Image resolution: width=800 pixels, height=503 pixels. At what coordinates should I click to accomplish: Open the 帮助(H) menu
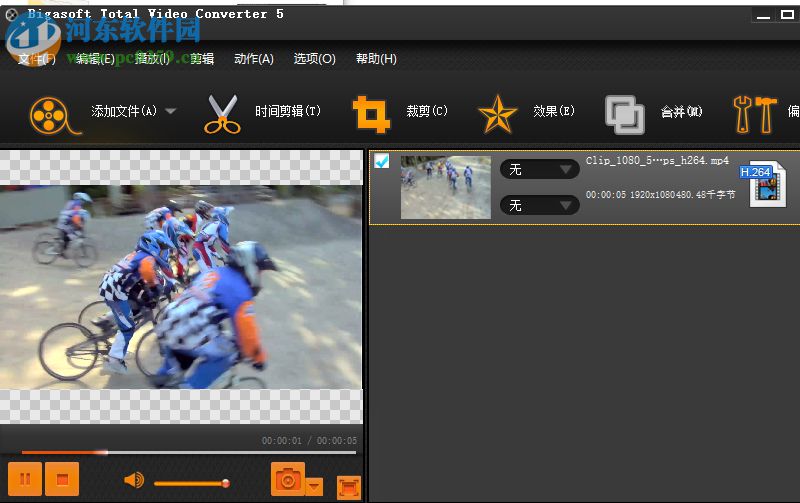(x=376, y=59)
